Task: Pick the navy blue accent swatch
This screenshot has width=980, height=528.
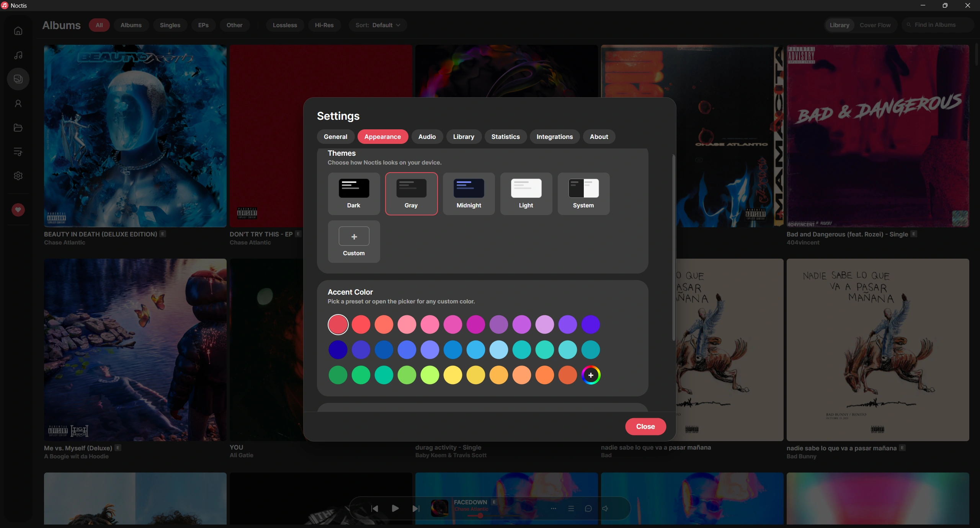Action: coord(338,350)
